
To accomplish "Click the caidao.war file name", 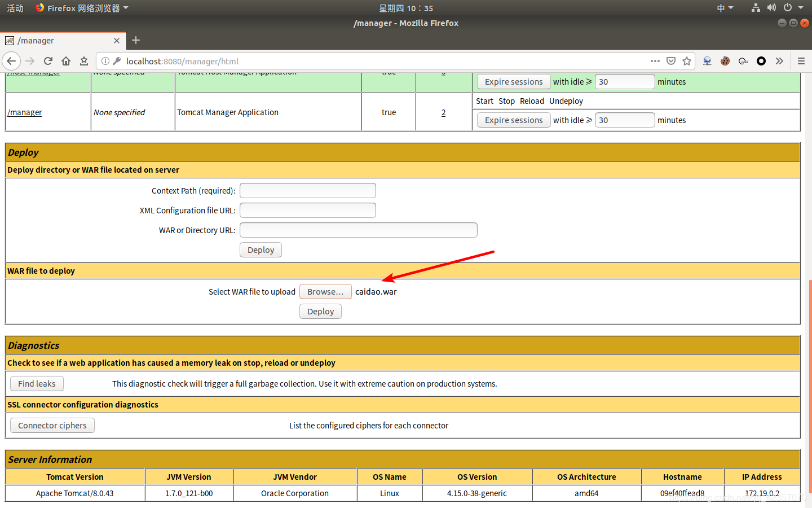I will tap(376, 292).
